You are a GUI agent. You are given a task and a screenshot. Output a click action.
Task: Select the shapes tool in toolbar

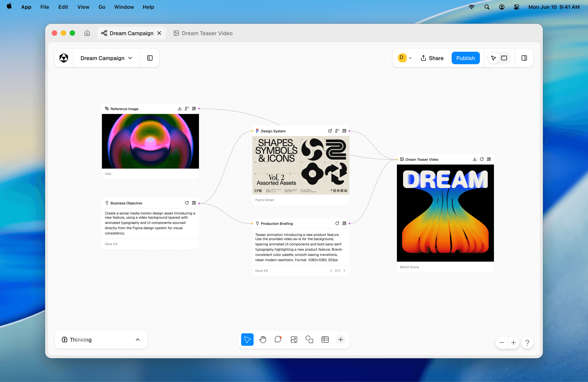click(x=309, y=339)
